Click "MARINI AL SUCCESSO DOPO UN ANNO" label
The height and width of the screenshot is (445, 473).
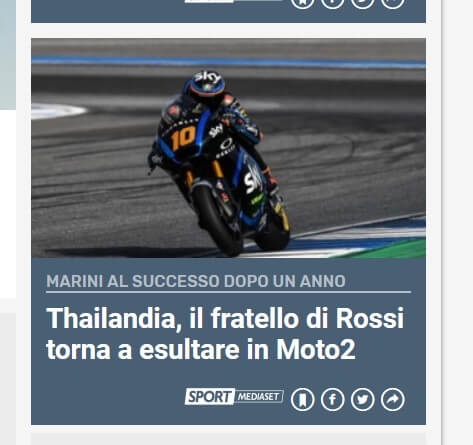[196, 281]
